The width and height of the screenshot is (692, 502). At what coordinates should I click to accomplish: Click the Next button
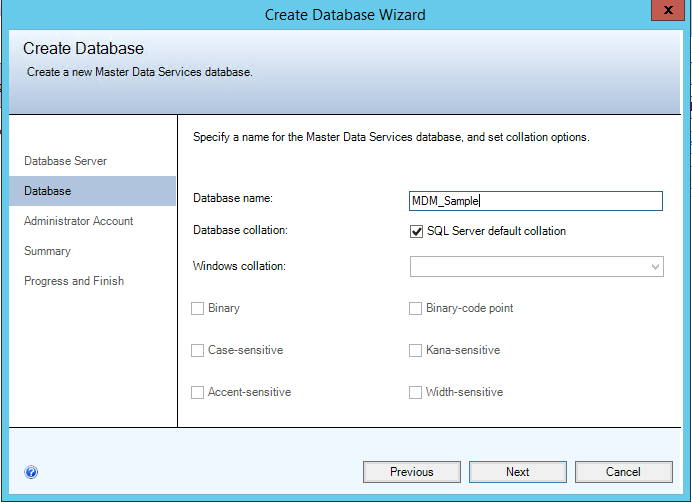tap(518, 472)
